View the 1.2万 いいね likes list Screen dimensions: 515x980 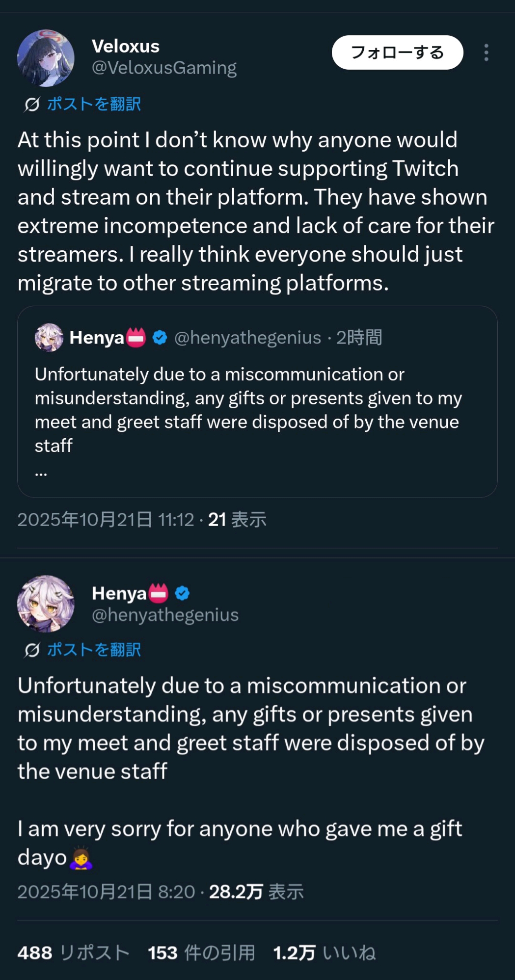click(x=325, y=953)
